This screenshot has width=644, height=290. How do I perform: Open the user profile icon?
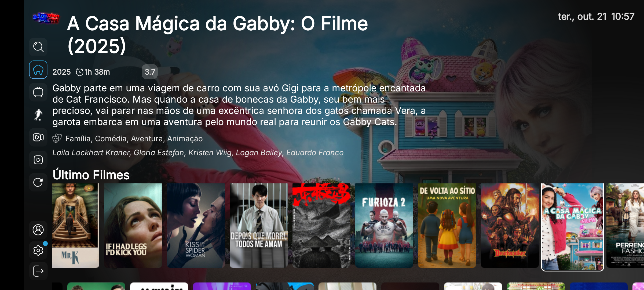tap(38, 230)
